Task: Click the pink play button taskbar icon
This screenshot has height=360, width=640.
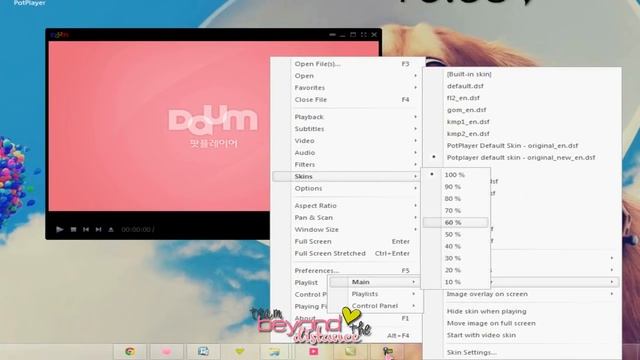Action: click(x=313, y=351)
